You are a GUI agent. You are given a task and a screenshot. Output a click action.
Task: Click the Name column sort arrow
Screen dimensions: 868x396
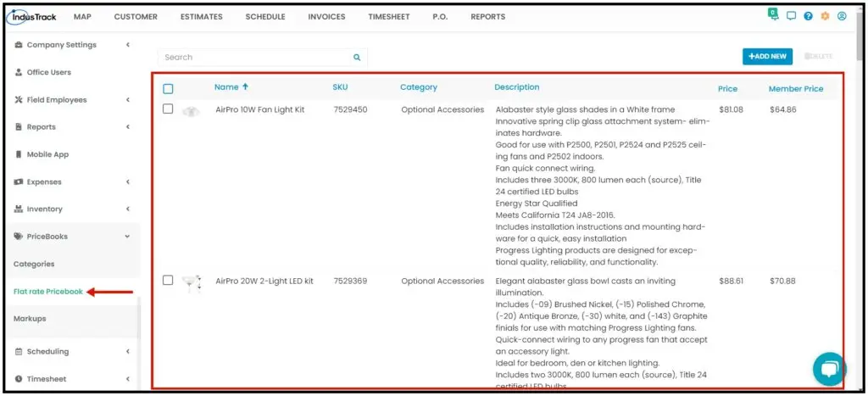click(245, 87)
